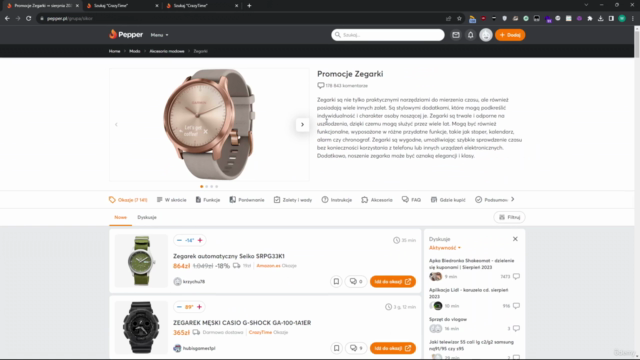Open user krzychu78 profile

coord(189,282)
